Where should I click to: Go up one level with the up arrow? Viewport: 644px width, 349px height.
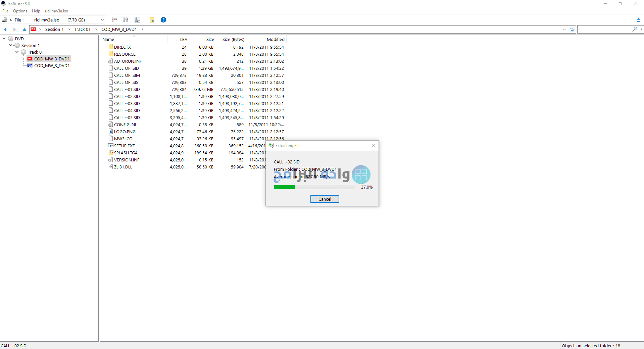[24, 30]
